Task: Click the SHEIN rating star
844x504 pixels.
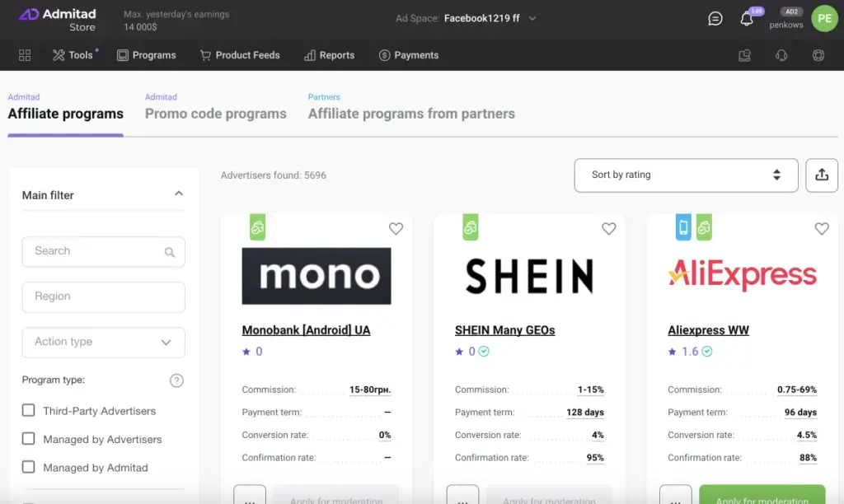Action: [459, 352]
